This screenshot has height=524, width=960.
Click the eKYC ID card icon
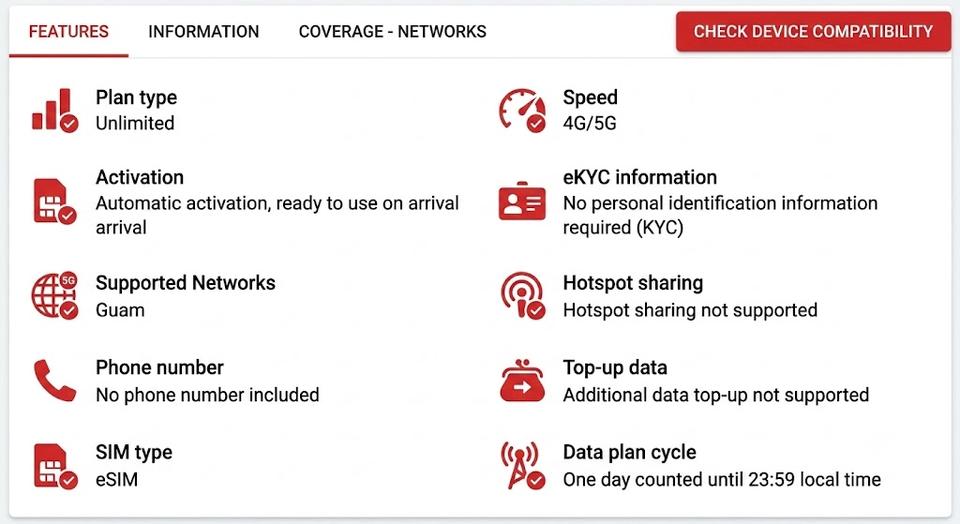pyautogui.click(x=522, y=200)
